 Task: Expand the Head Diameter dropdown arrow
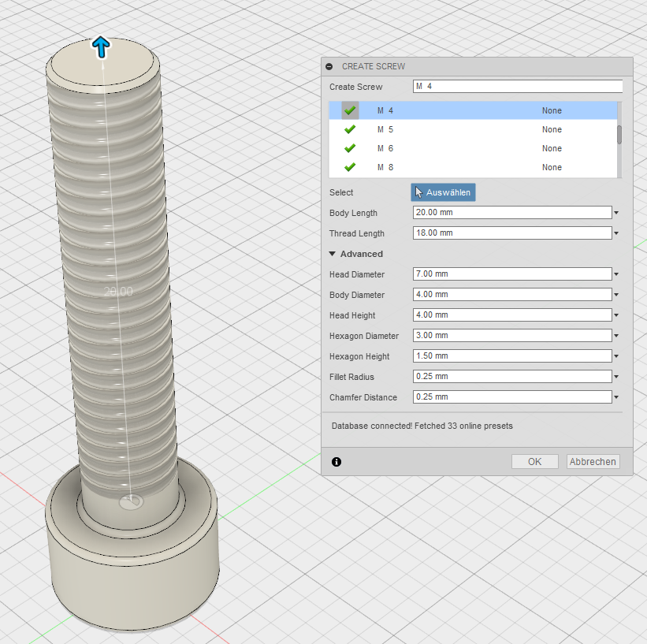pos(616,274)
